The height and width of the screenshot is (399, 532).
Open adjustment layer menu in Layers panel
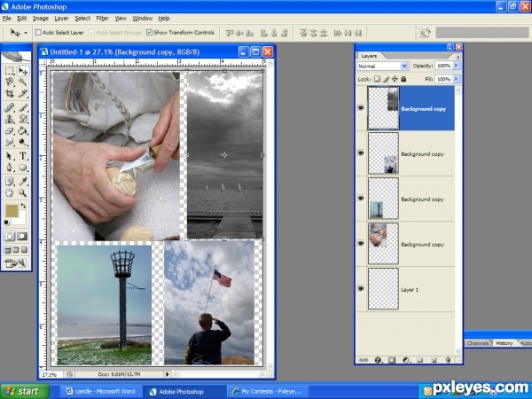click(x=406, y=360)
